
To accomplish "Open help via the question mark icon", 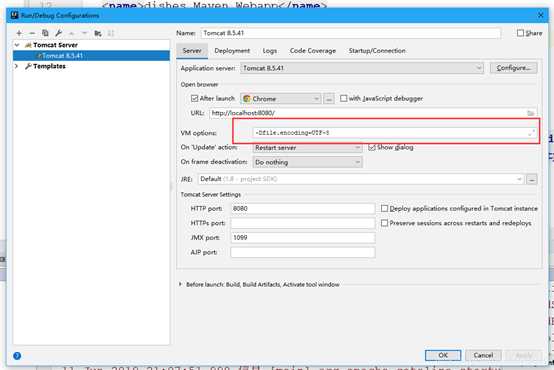I will click(x=17, y=356).
